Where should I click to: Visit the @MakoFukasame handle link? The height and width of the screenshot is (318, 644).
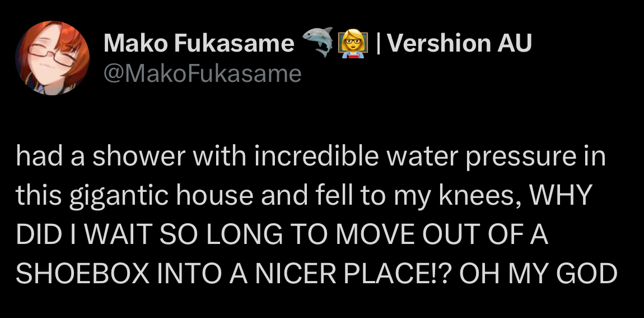point(203,74)
